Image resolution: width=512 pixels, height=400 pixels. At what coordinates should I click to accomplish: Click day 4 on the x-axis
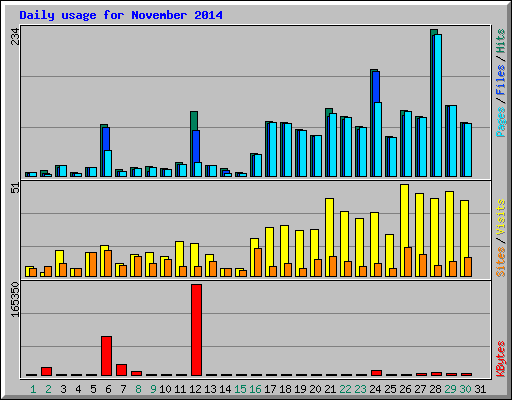(x=78, y=389)
